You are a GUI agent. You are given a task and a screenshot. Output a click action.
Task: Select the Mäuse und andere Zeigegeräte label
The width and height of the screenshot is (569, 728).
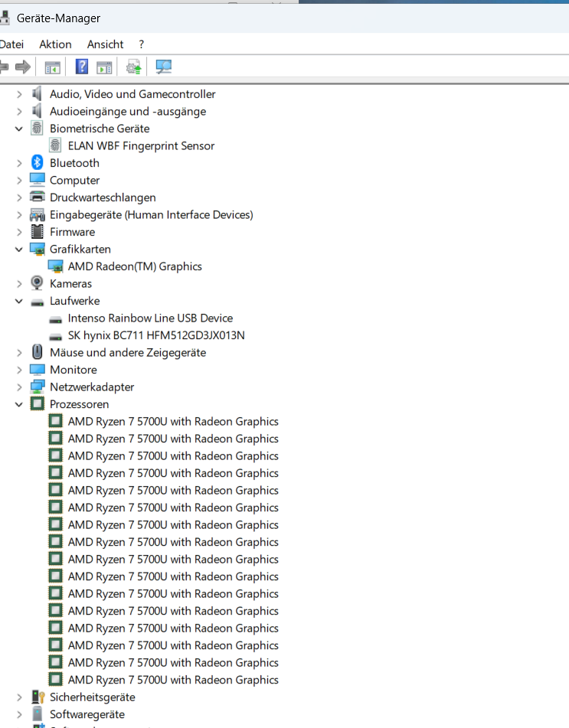pyautogui.click(x=128, y=352)
